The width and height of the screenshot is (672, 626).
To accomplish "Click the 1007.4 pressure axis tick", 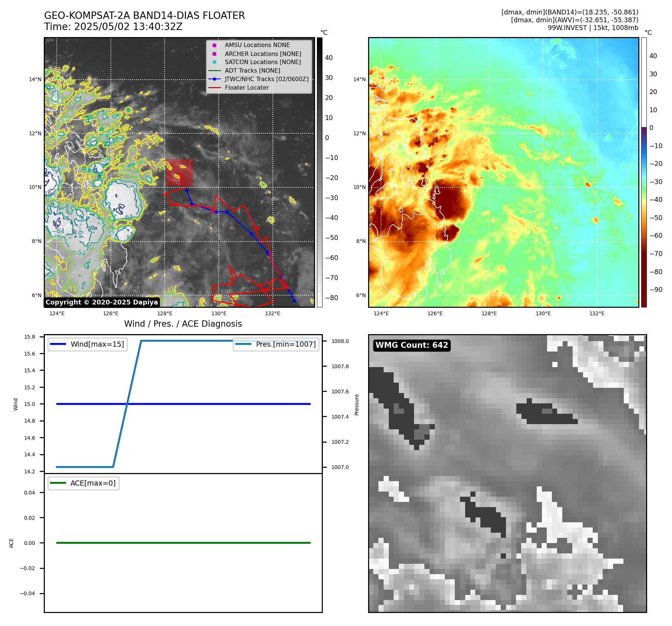I will (x=340, y=417).
